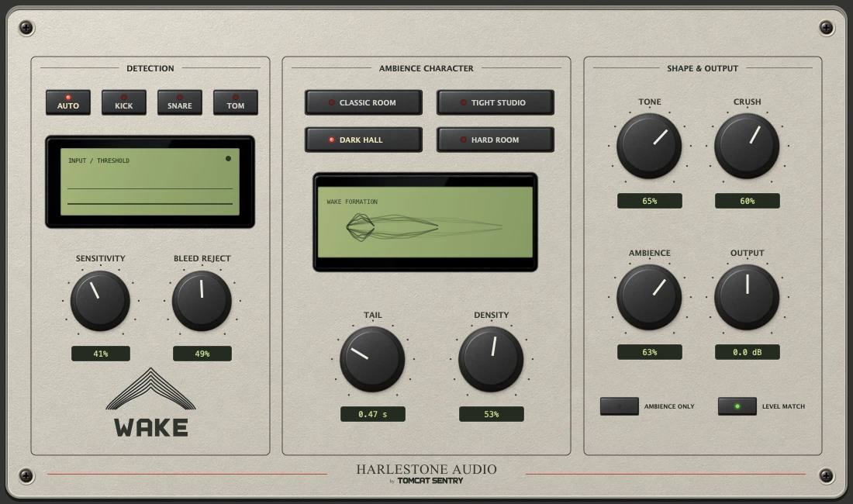Click the 0.0 dB output value field
This screenshot has height=504, width=853.
tap(748, 352)
